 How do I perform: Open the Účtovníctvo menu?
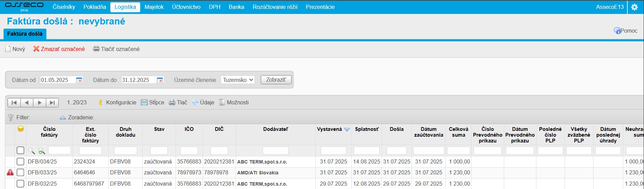coord(186,7)
